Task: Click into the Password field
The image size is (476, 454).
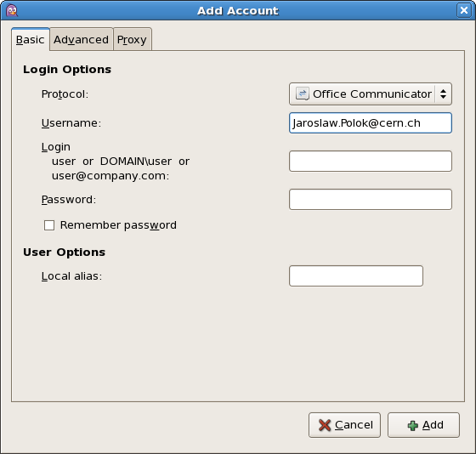Action: pos(371,200)
